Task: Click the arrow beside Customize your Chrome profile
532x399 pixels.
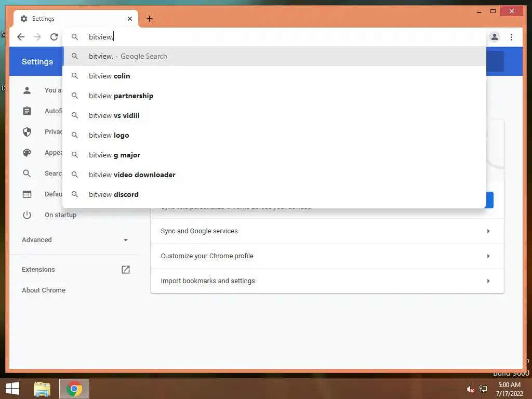Action: tap(488, 256)
